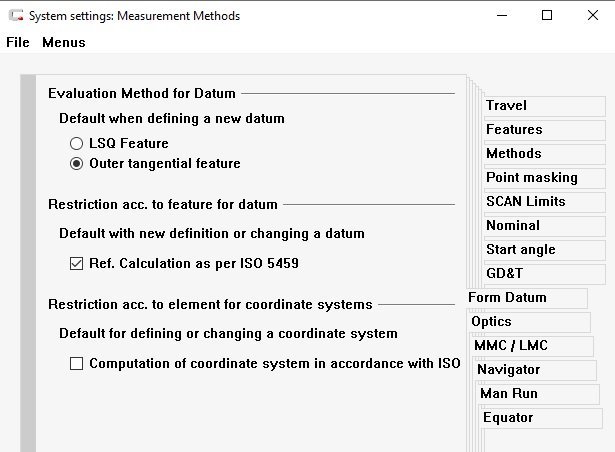
Task: Click the application icon in title bar
Action: point(16,16)
